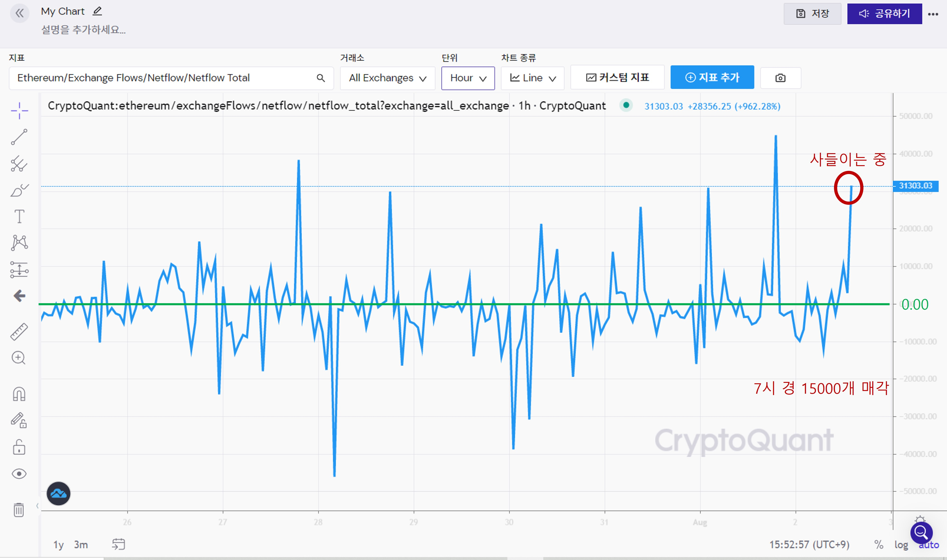Take a chart snapshot with camera icon
Viewport: 947px width, 560px height.
pos(780,78)
